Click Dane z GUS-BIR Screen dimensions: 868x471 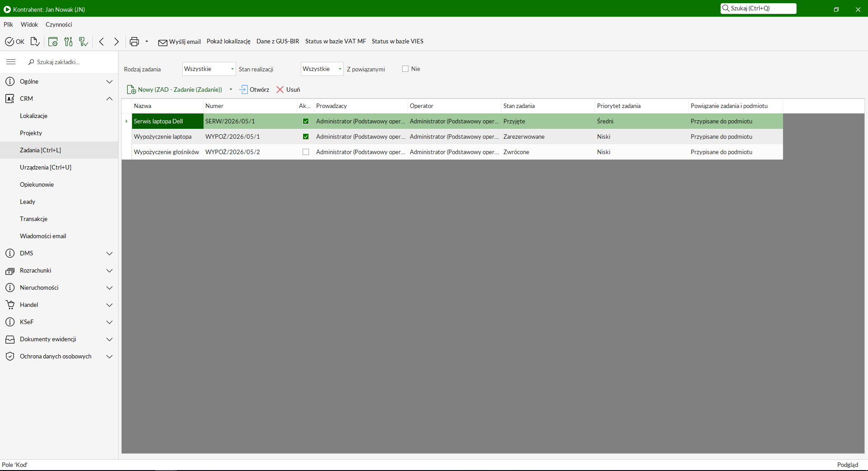(x=278, y=41)
